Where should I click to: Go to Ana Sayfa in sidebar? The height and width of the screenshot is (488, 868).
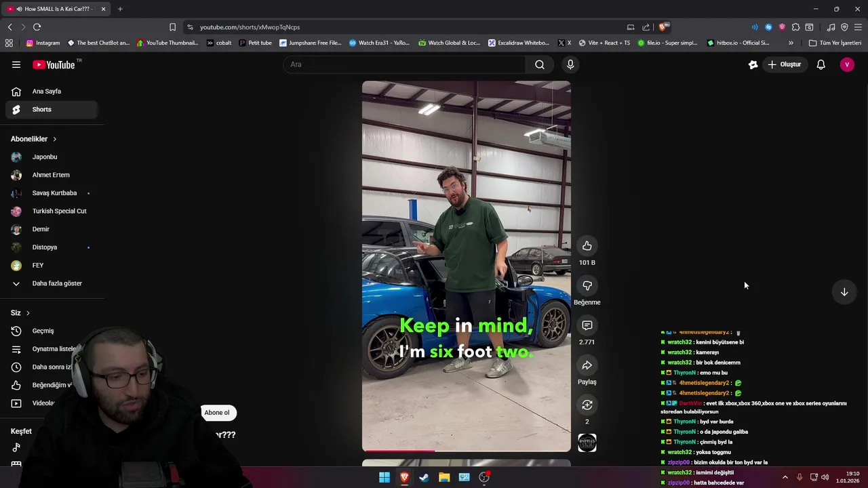coord(52,91)
